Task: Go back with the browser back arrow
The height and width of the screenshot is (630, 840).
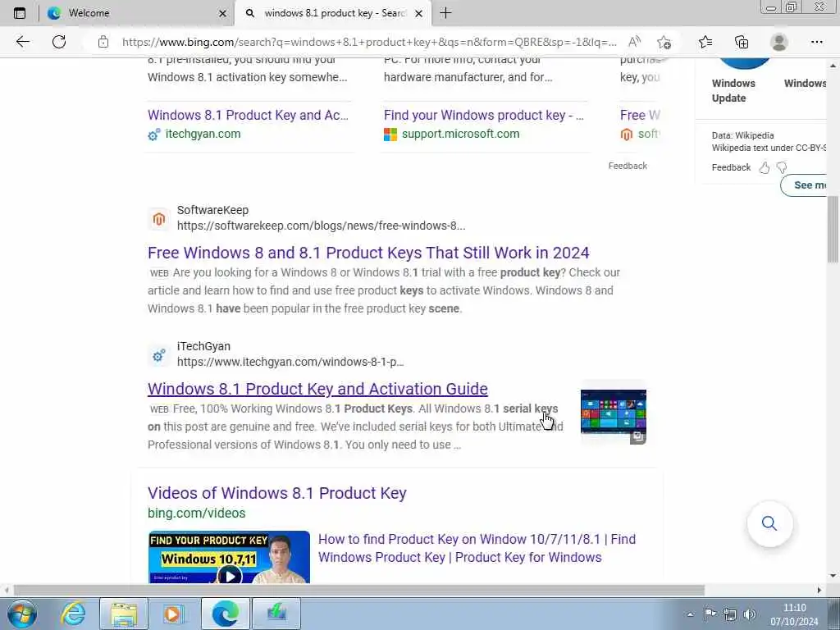Action: [22, 42]
